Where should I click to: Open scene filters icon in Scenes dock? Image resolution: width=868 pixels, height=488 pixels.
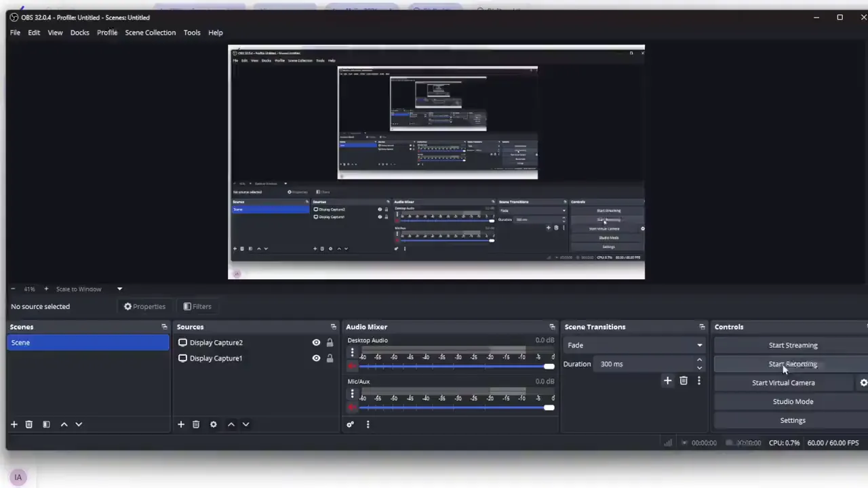46,424
